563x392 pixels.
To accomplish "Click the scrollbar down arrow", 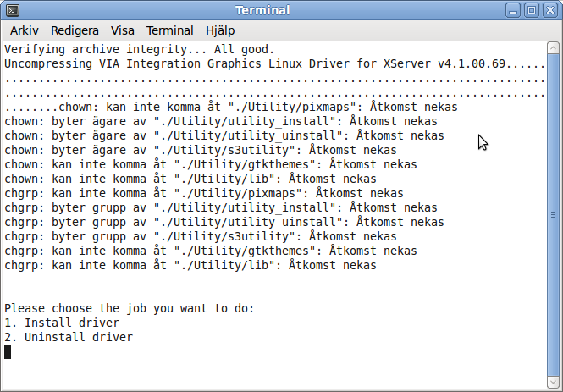I will [x=553, y=382].
